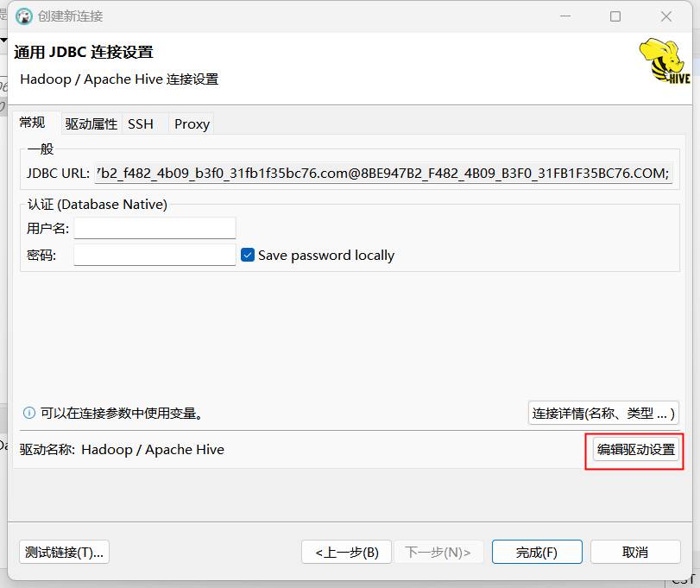Click the 编辑驱动设置 button
The height and width of the screenshot is (588, 700).
636,450
